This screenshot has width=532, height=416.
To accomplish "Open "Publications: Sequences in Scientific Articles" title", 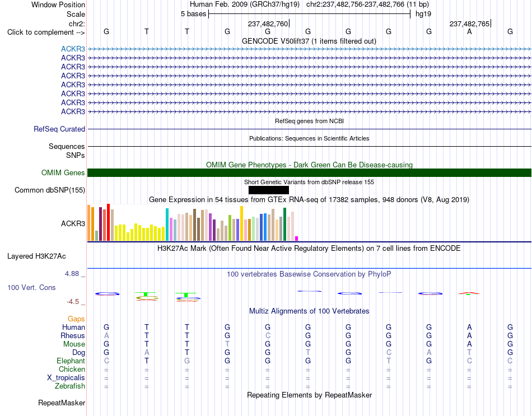I will point(309,138).
